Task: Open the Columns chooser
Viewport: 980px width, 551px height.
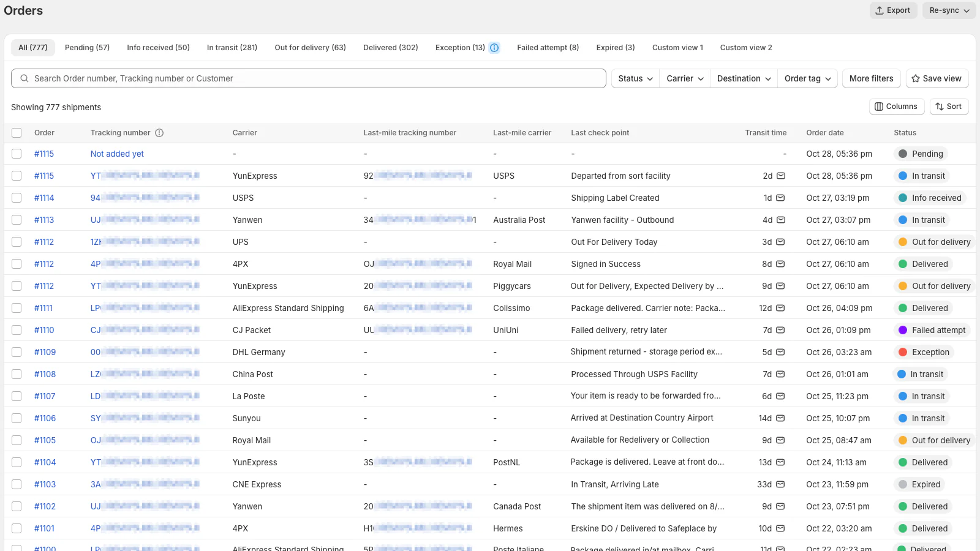Action: click(896, 107)
